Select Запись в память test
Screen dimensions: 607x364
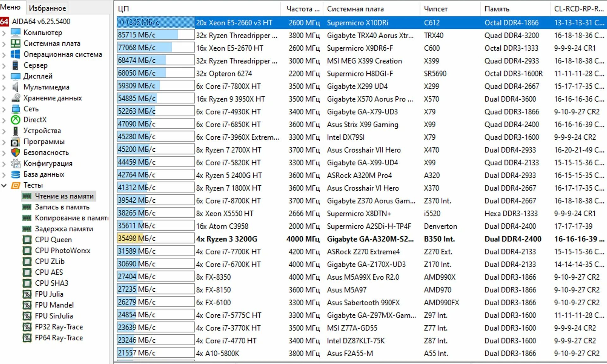62,207
